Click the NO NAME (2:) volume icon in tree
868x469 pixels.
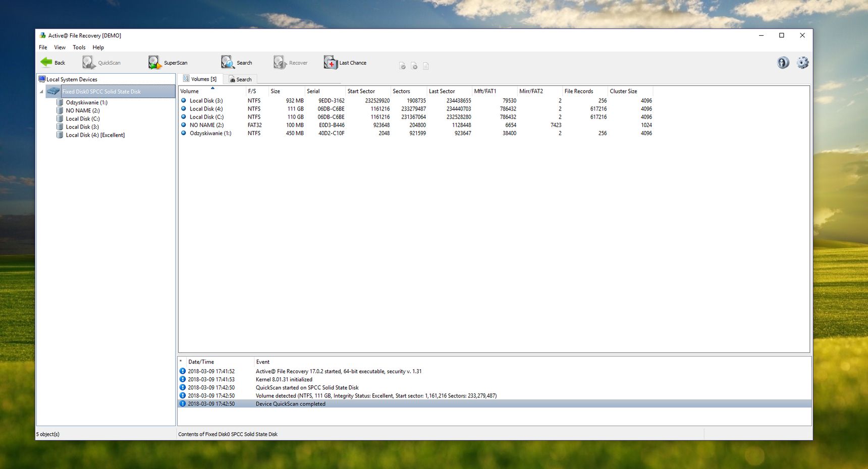point(60,110)
